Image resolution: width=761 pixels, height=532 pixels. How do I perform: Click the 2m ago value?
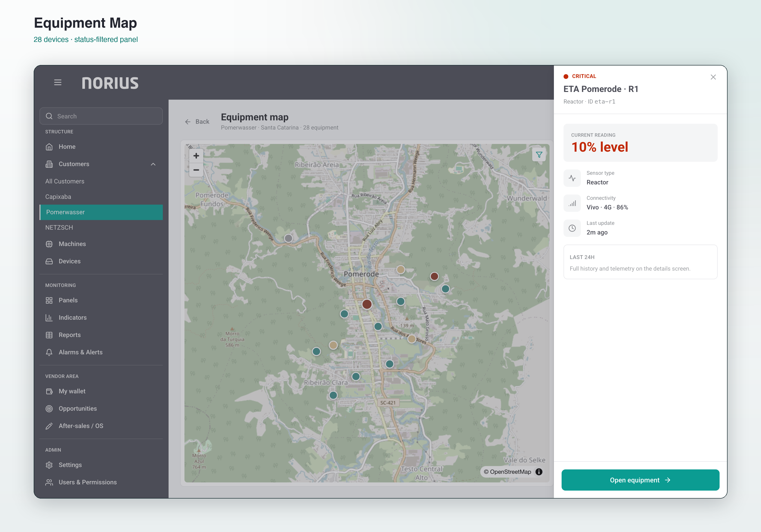pyautogui.click(x=597, y=233)
